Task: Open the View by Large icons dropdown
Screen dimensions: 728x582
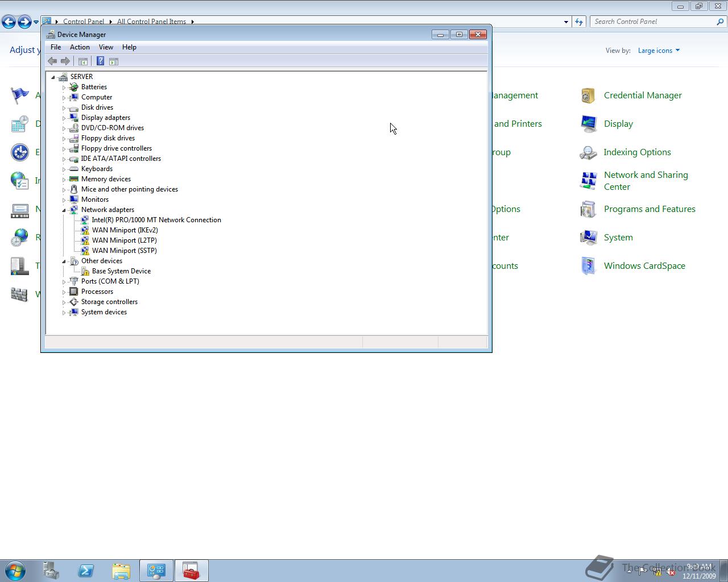Action: point(659,51)
